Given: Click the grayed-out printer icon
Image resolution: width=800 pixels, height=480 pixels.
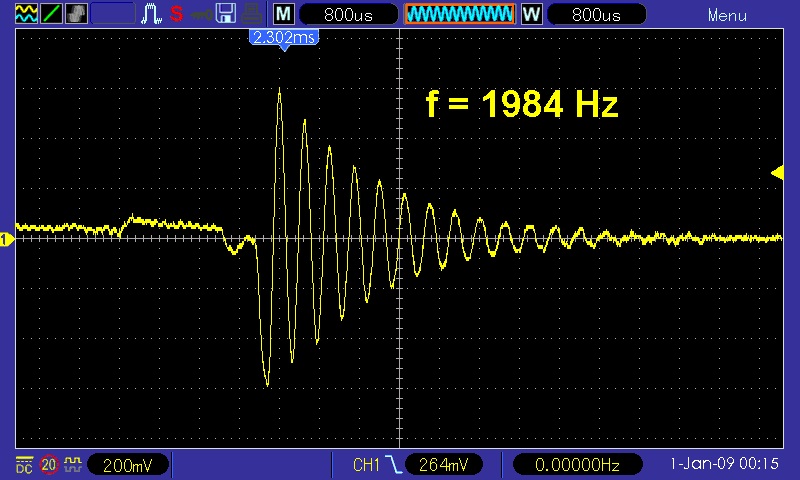Looking at the screenshot, I should point(252,14).
